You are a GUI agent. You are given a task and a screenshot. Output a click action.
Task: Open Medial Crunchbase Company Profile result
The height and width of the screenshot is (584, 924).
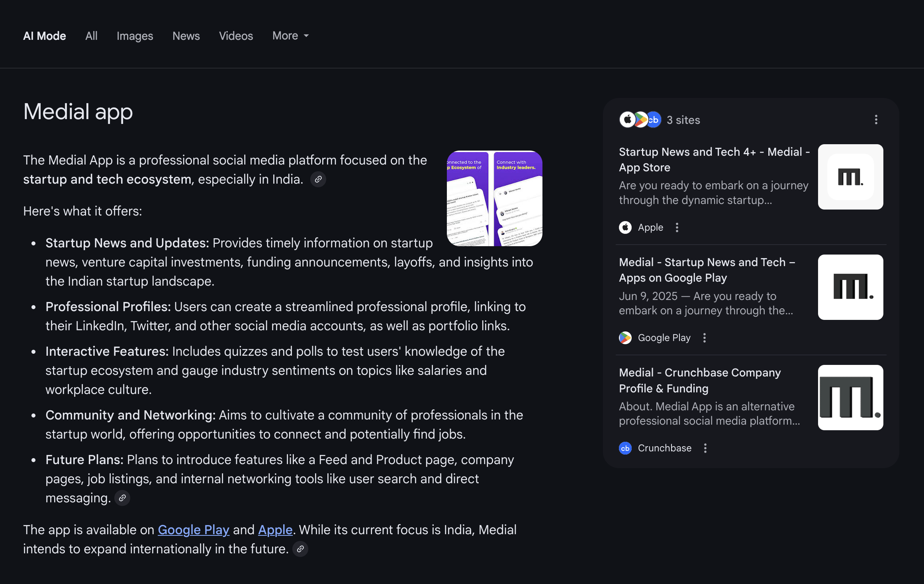coord(699,380)
